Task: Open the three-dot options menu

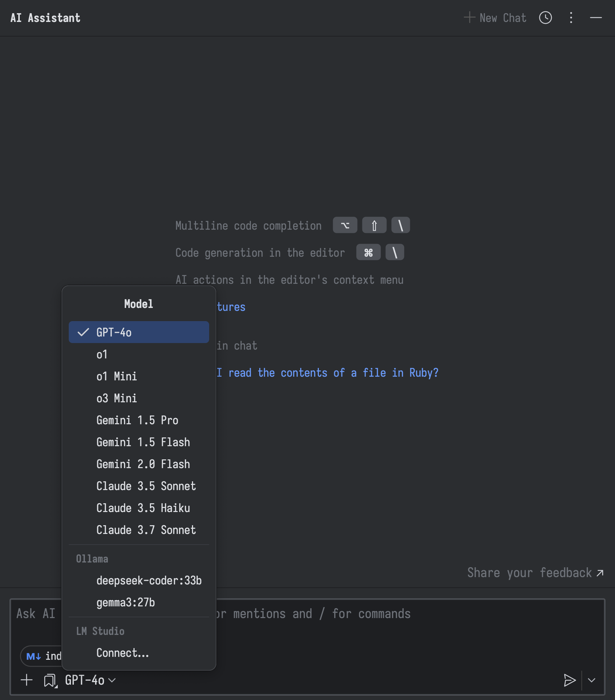Action: click(570, 18)
